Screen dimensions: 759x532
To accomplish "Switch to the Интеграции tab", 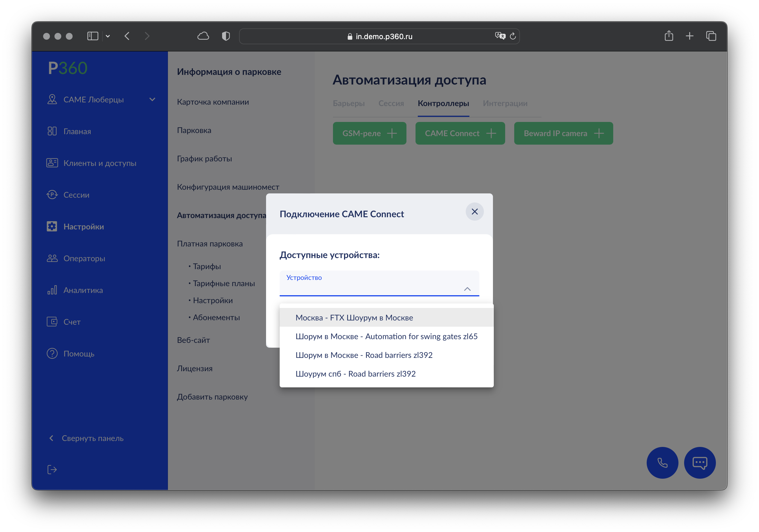I will 505,104.
